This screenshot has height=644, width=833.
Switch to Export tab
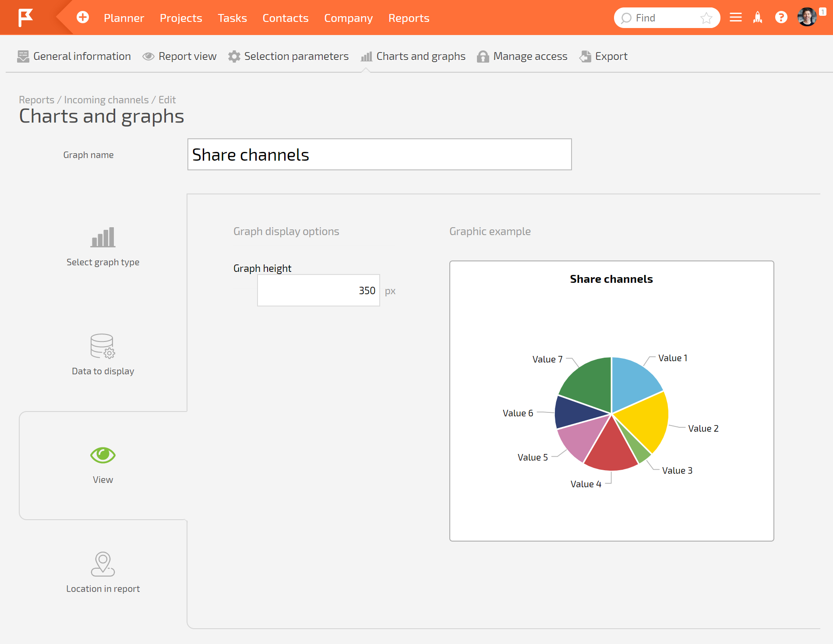point(604,56)
